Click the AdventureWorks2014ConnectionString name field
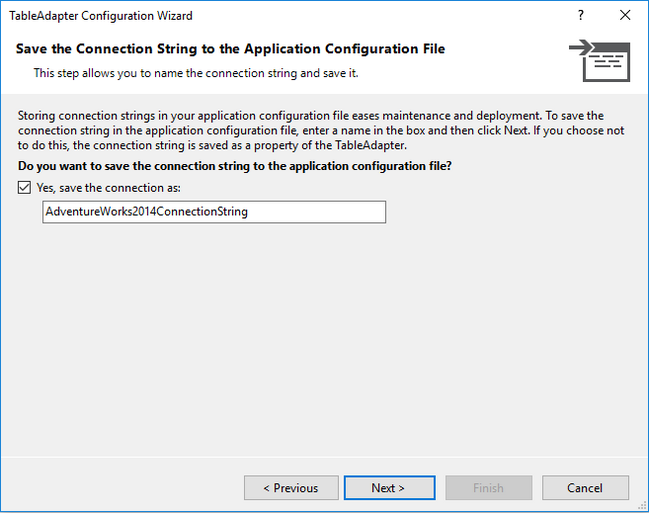The height and width of the screenshot is (513, 649). click(214, 212)
